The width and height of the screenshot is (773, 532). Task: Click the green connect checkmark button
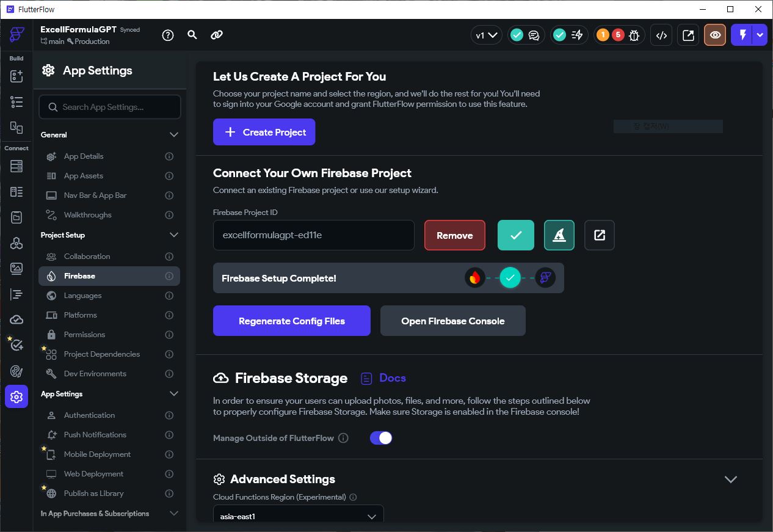click(516, 235)
